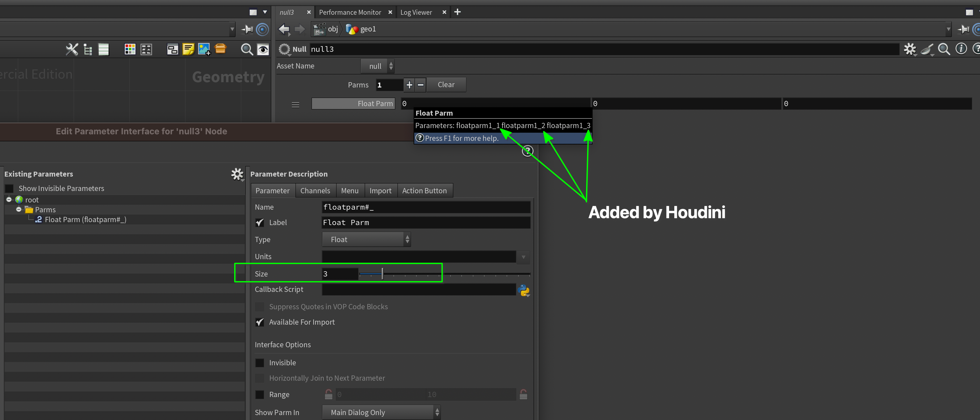Image resolution: width=980 pixels, height=420 pixels.
Task: Enable Show Invisible Parameters checkbox
Action: [10, 188]
